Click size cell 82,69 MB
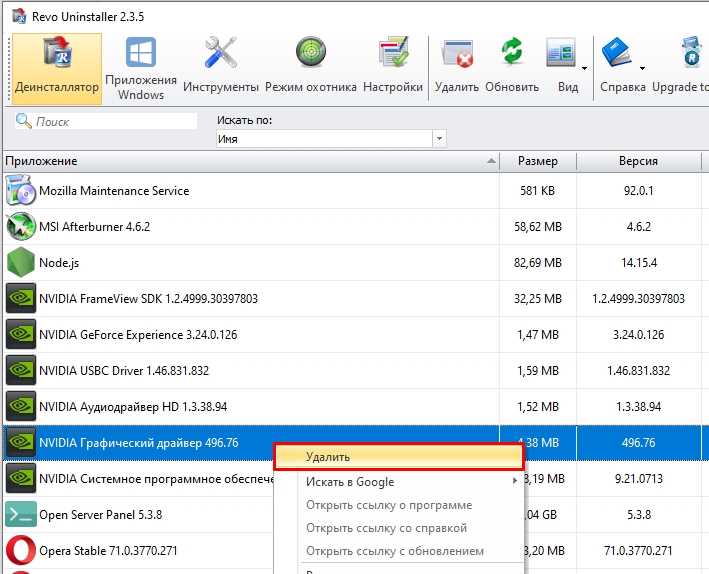Image resolution: width=709 pixels, height=574 pixels. (x=538, y=262)
